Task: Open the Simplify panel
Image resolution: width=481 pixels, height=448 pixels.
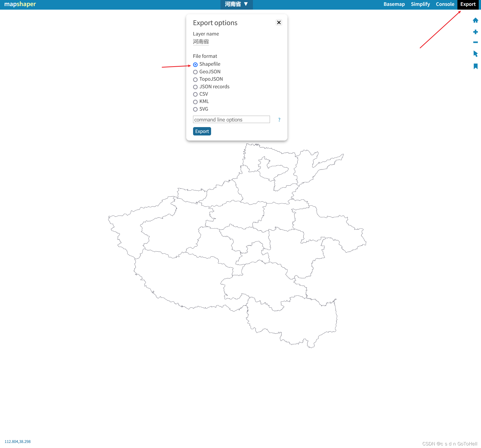Action: (x=420, y=4)
